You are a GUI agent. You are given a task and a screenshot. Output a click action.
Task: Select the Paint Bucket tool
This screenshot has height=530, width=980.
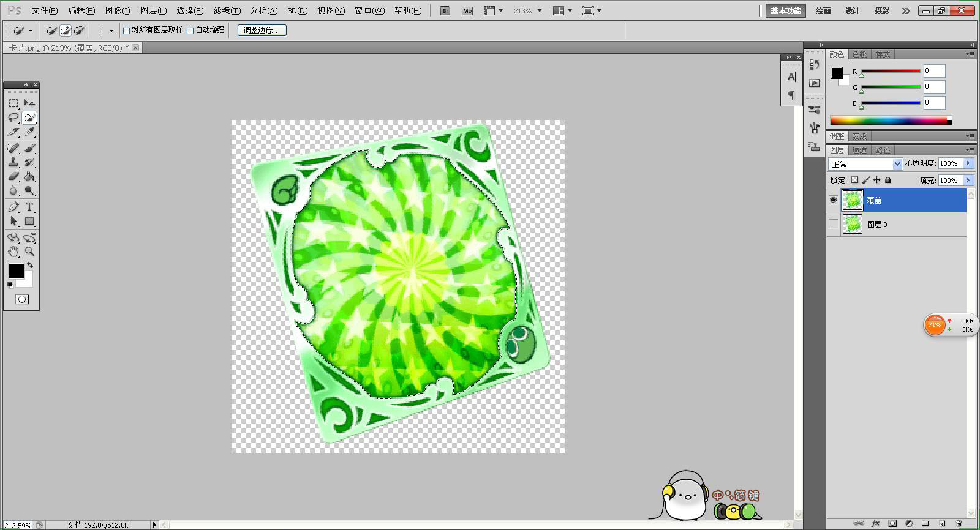click(29, 176)
